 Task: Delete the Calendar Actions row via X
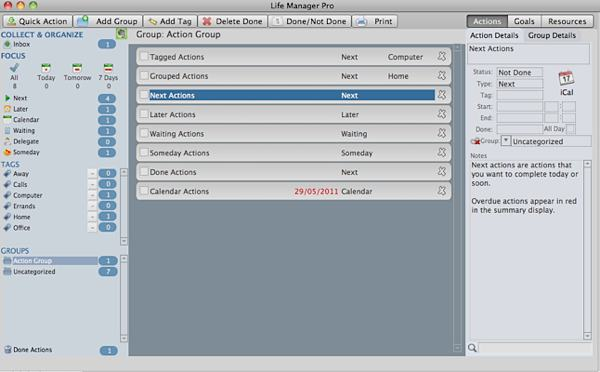tap(442, 191)
